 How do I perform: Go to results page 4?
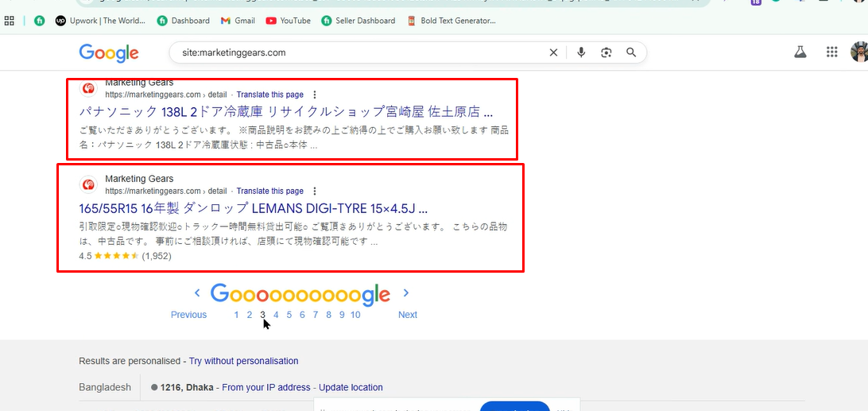(276, 315)
